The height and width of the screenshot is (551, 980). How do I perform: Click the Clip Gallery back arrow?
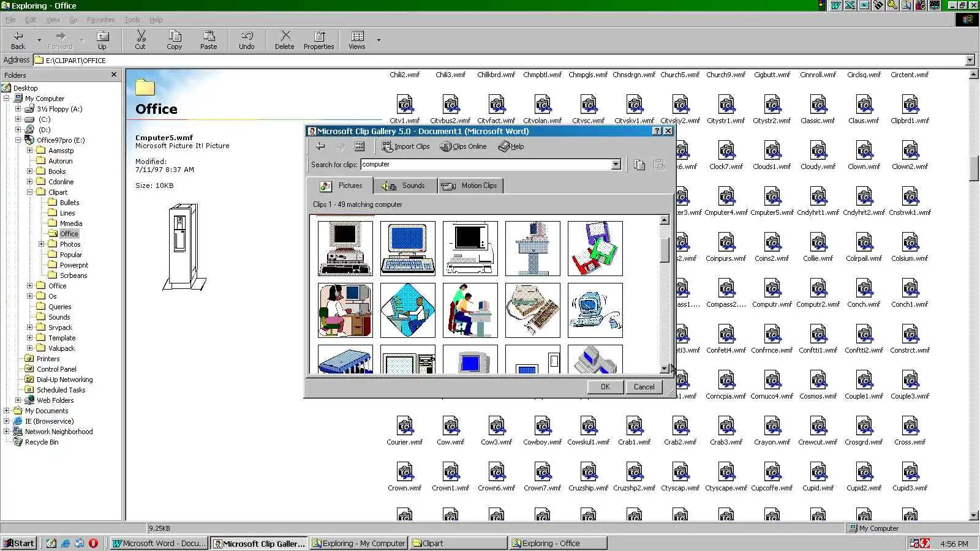[x=320, y=146]
